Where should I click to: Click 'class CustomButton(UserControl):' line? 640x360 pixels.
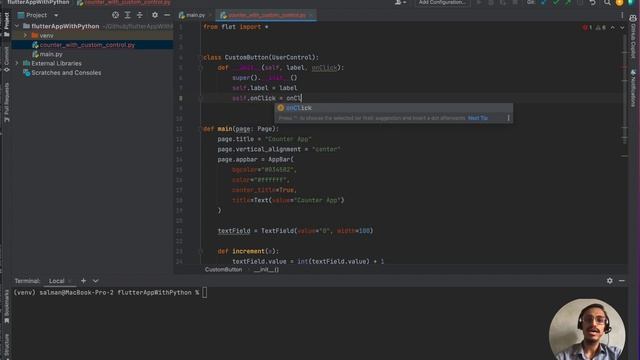pyautogui.click(x=261, y=58)
